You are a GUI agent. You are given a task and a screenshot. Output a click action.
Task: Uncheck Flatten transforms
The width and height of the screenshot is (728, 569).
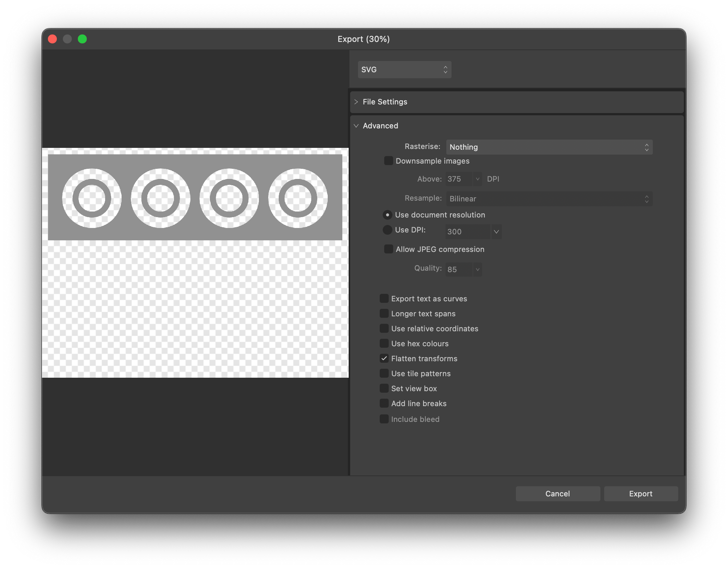click(384, 358)
